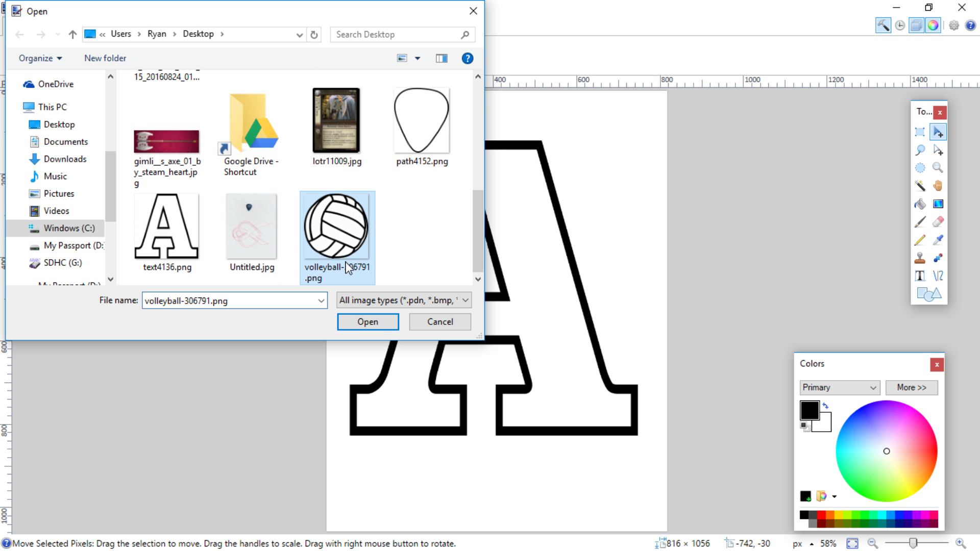This screenshot has width=980, height=551.
Task: Click the Cancel button in dialog
Action: click(440, 322)
